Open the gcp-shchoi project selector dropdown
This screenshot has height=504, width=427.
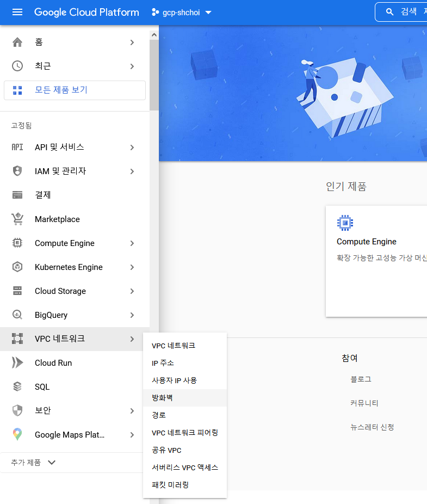pos(182,12)
